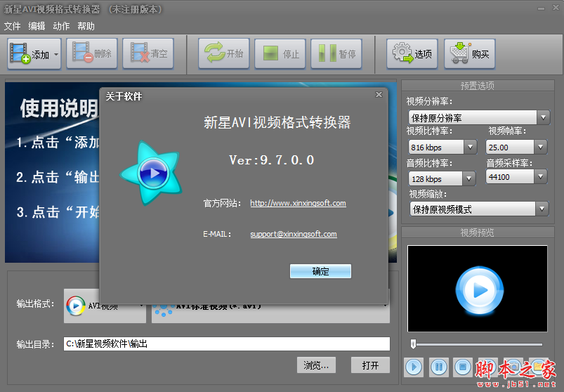This screenshot has height=392, width=564.
Task: Open the 编辑 menu
Action: click(37, 26)
